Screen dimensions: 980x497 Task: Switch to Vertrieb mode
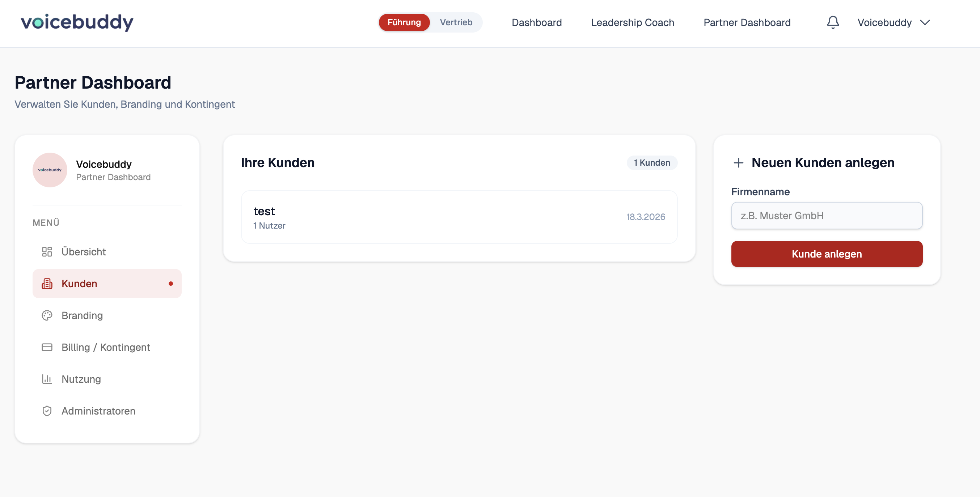(455, 22)
